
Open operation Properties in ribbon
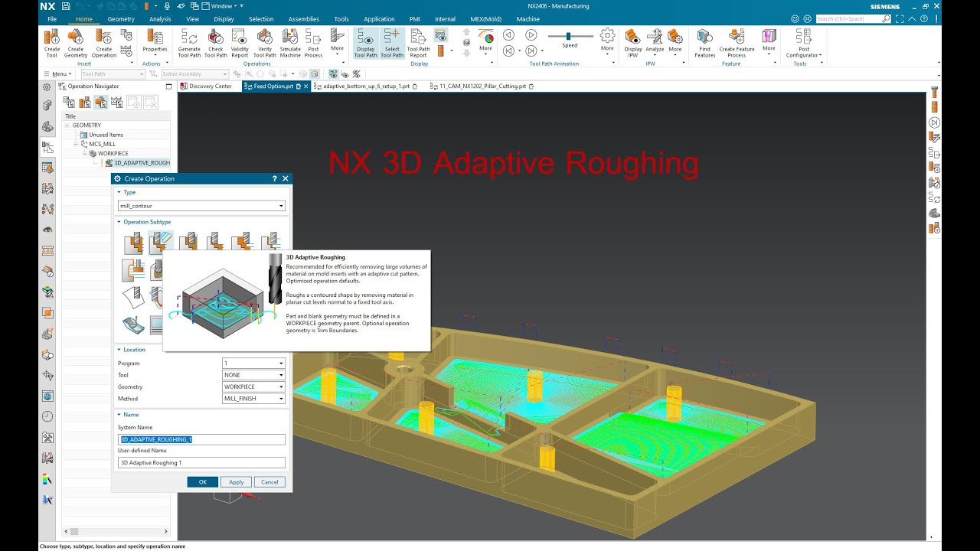click(155, 41)
